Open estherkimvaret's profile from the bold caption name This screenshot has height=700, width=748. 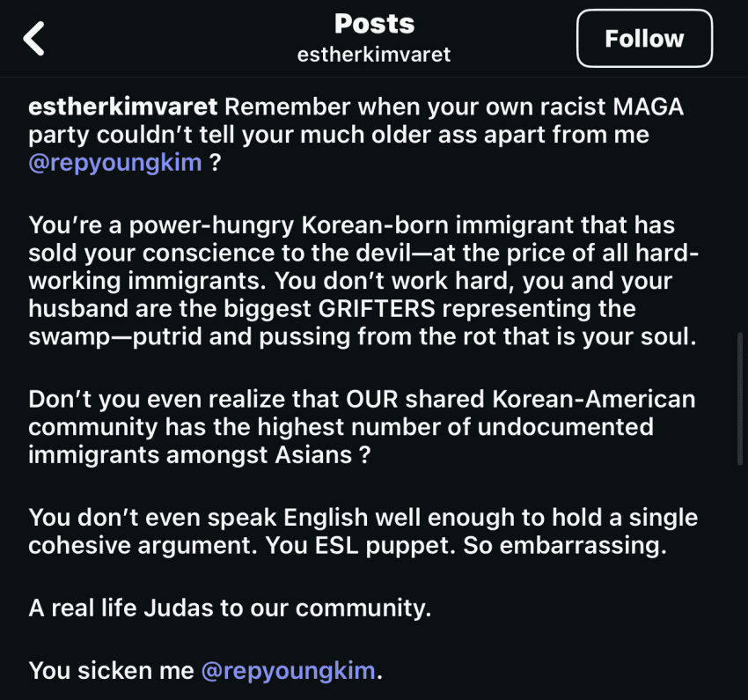[x=122, y=107]
